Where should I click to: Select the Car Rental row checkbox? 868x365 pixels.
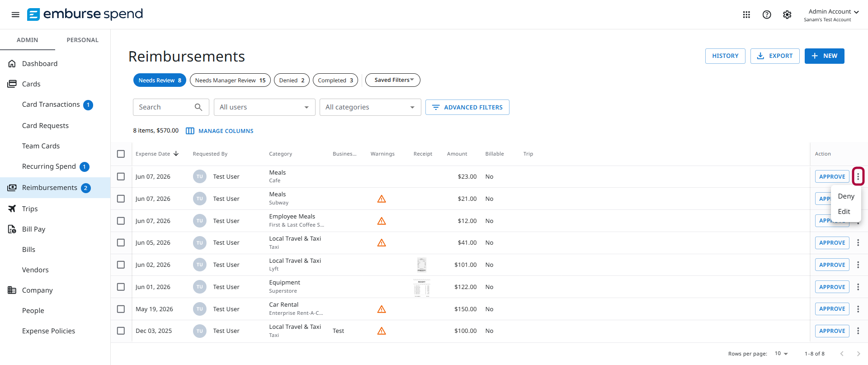tap(121, 309)
